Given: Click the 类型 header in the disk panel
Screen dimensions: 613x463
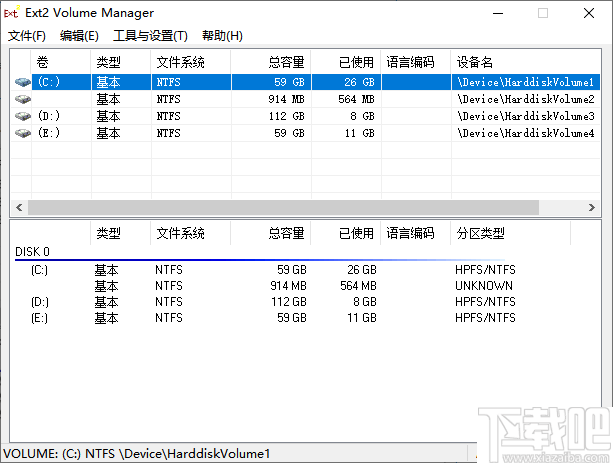Looking at the screenshot, I should pyautogui.click(x=120, y=233).
